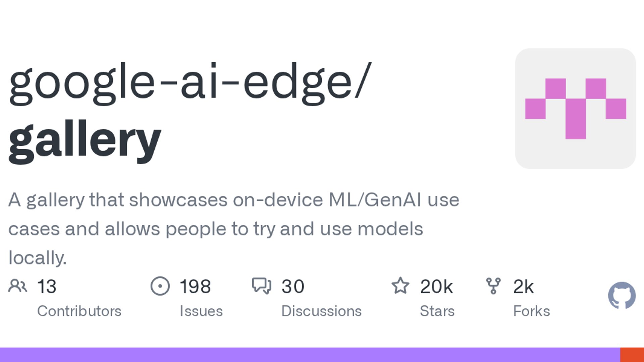644x362 pixels.
Task: Click the contributors people icon
Action: pos(17,286)
